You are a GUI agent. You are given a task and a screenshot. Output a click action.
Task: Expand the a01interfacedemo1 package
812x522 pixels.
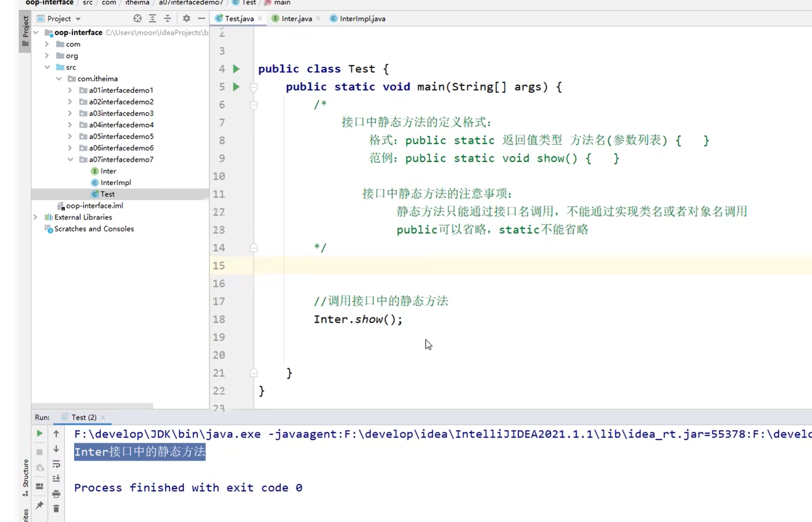(70, 90)
